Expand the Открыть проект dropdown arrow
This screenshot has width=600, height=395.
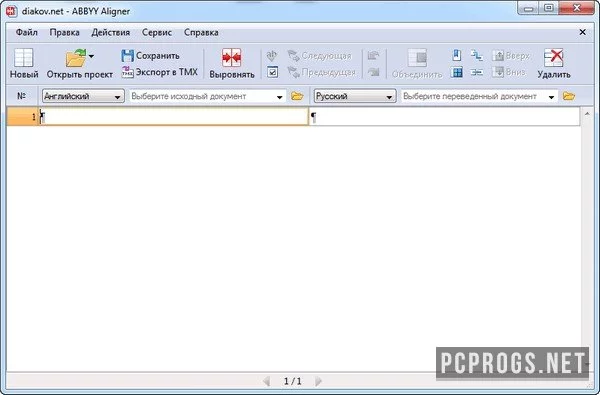(x=91, y=56)
